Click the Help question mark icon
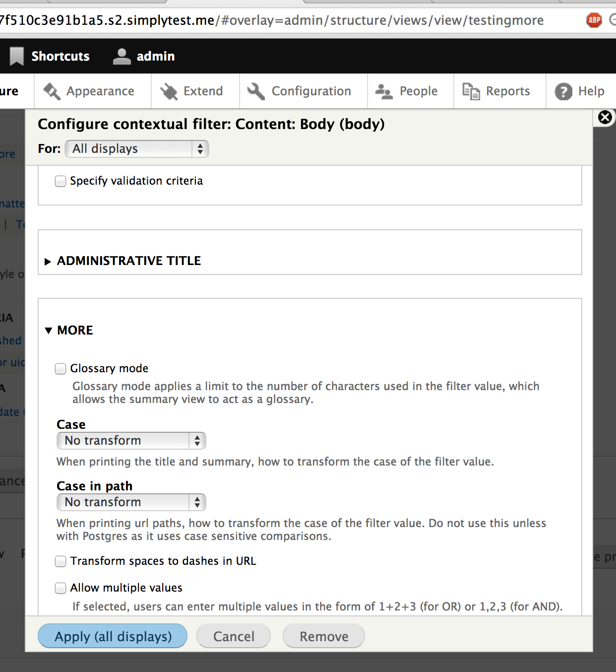616x672 pixels. tap(563, 91)
